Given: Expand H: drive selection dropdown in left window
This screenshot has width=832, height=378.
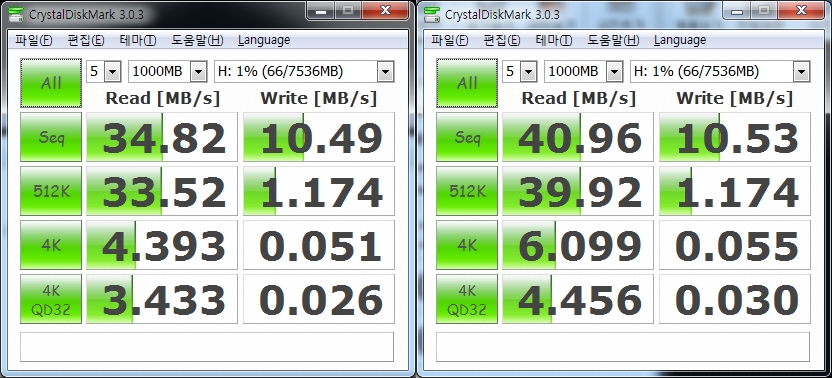Looking at the screenshot, I should [x=385, y=72].
